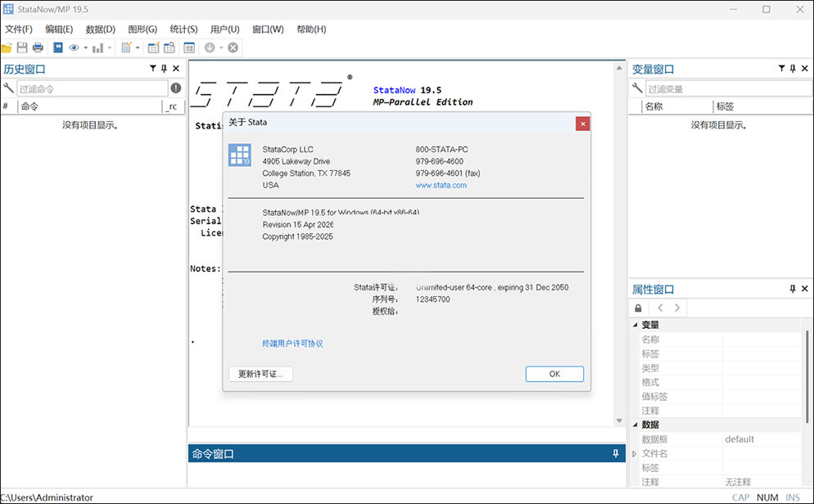Pin the 变量窗口 panel
The image size is (814, 504).
point(793,69)
